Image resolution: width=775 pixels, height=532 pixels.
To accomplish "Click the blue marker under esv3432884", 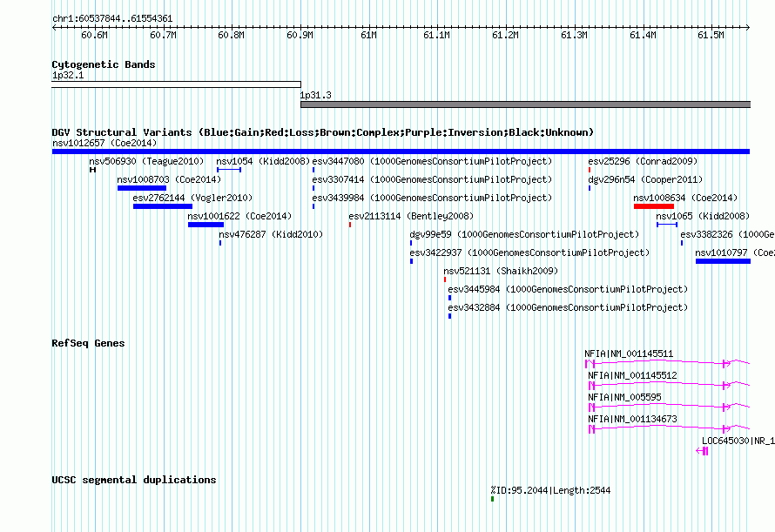I will (x=449, y=316).
